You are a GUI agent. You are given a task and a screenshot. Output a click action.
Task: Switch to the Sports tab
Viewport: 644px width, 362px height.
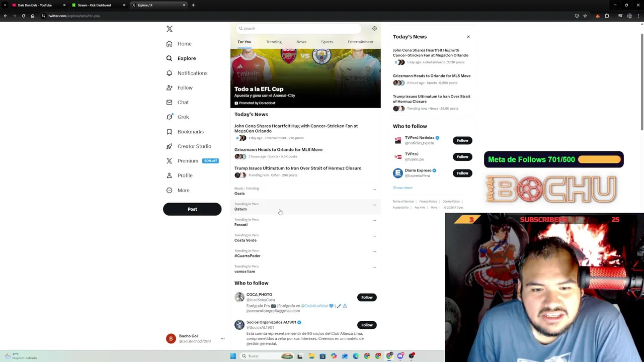pos(327,42)
